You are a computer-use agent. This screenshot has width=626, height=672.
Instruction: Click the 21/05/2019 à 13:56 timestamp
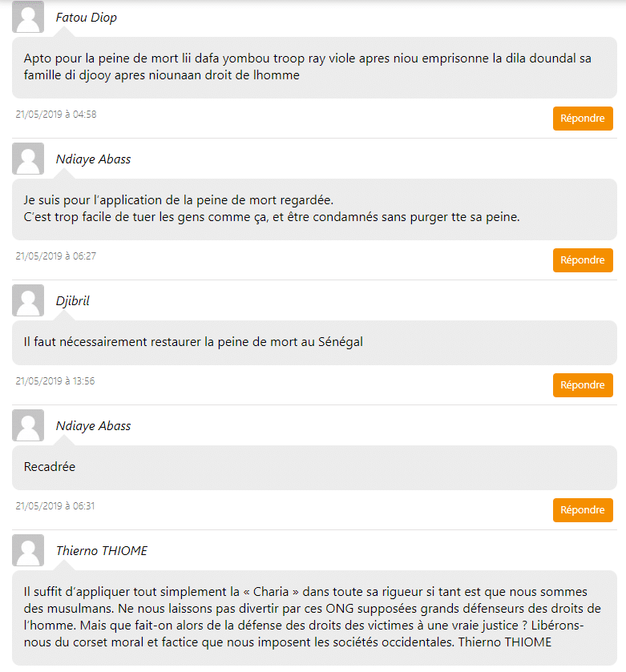(x=55, y=381)
